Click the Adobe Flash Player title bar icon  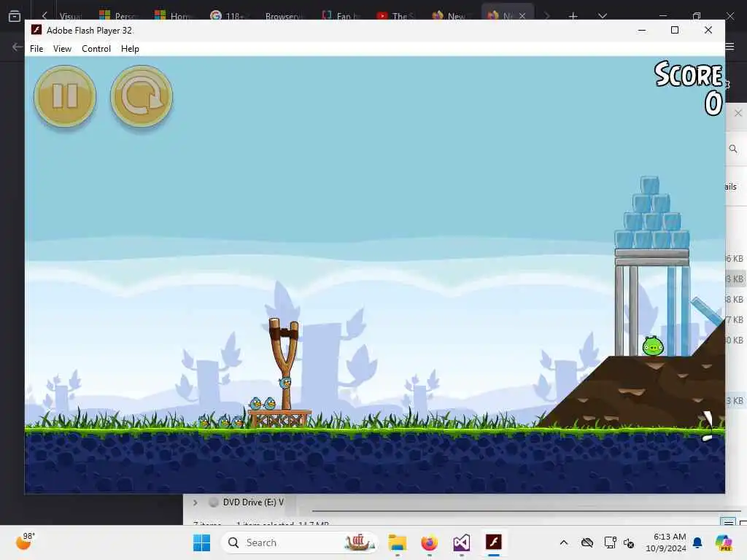pos(36,30)
